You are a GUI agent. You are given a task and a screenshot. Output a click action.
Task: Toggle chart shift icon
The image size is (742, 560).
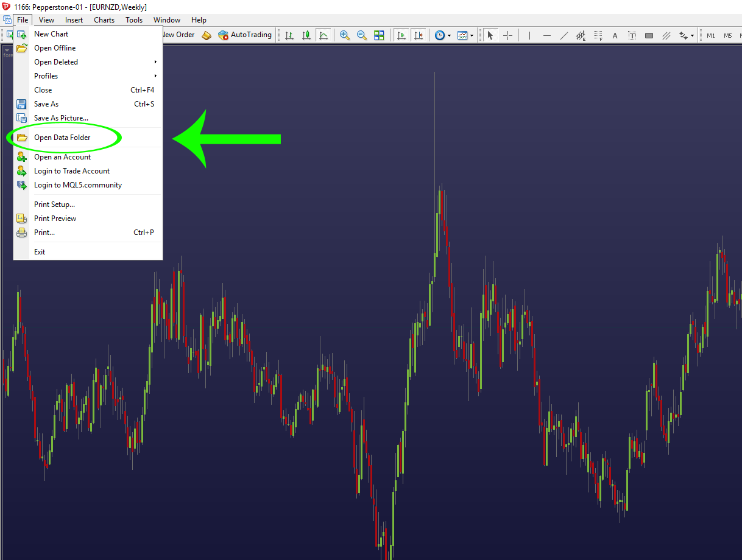click(x=418, y=35)
